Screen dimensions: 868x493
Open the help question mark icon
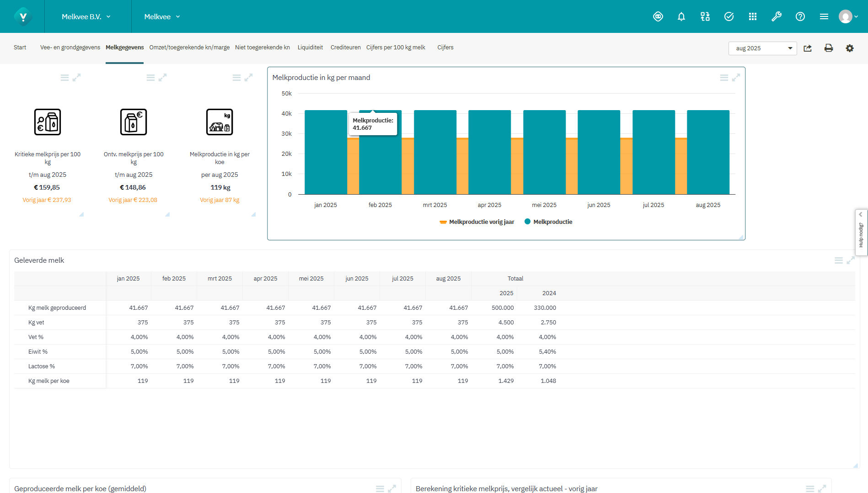[800, 16]
